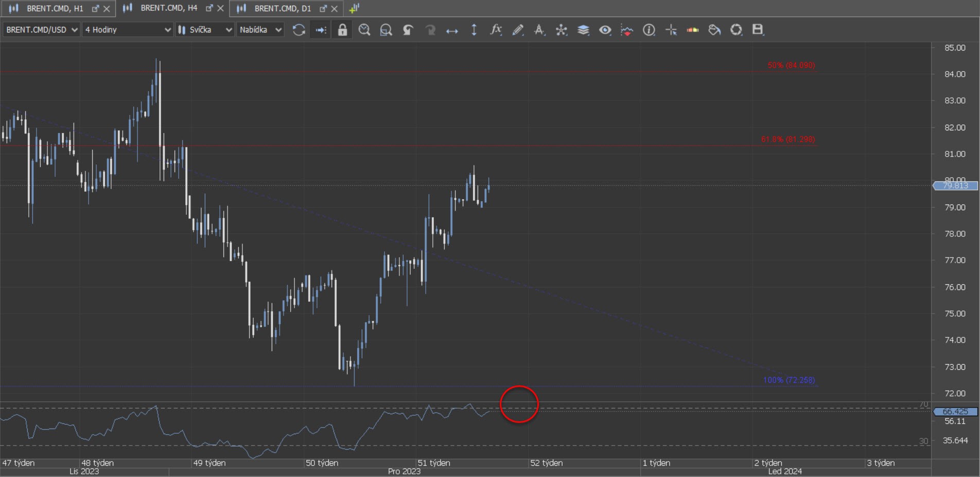
Task: Open the Nabídka price side dropdown
Action: click(x=260, y=30)
